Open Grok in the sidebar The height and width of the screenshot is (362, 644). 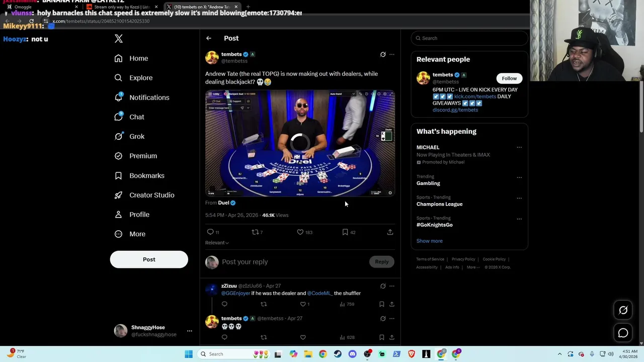[x=129, y=136]
